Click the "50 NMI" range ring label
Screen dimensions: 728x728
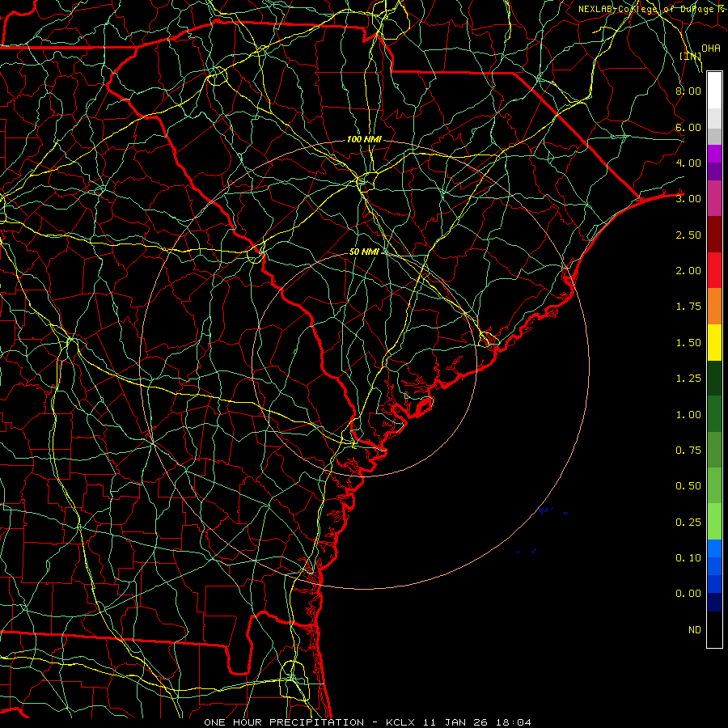365,252
